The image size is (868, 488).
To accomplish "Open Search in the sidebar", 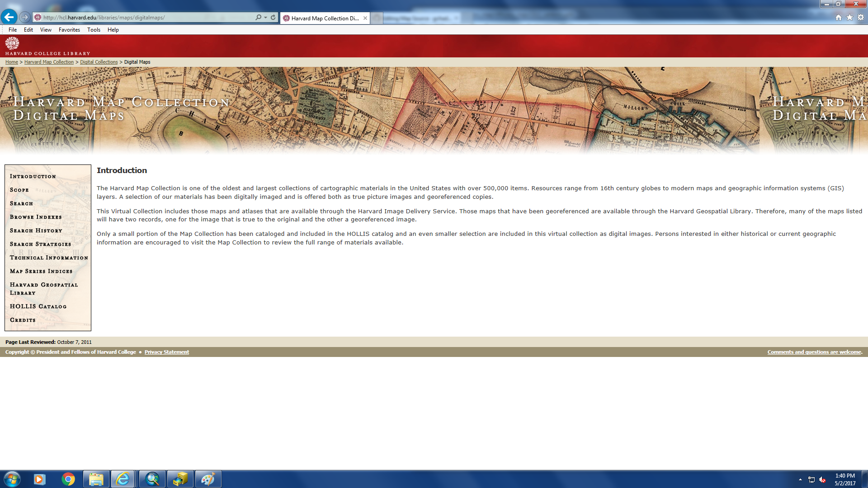I will pos(21,204).
